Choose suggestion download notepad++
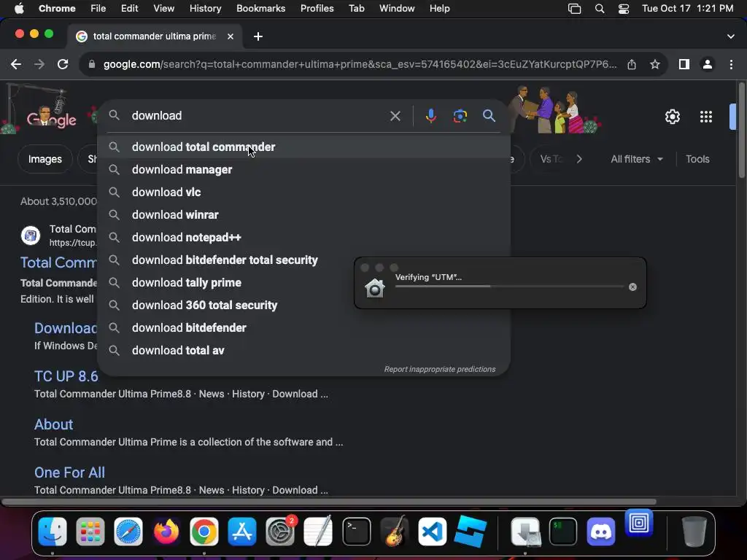Viewport: 747px width, 560px height. 303,237
